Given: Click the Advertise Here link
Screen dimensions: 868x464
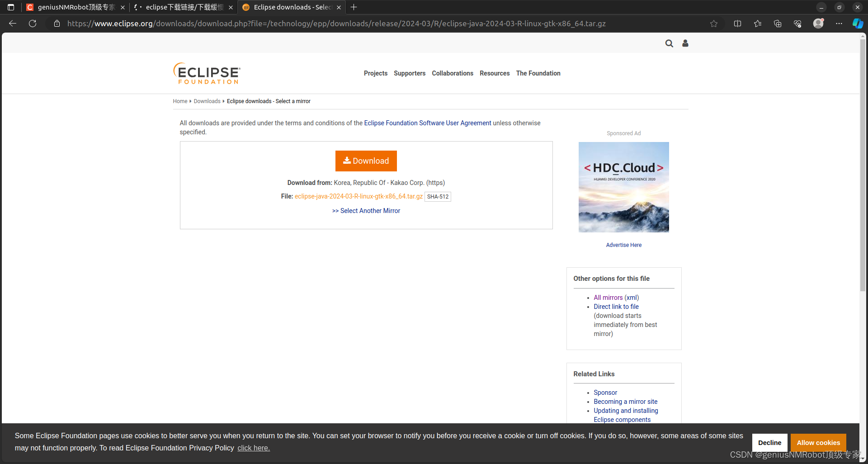Looking at the screenshot, I should coord(624,245).
